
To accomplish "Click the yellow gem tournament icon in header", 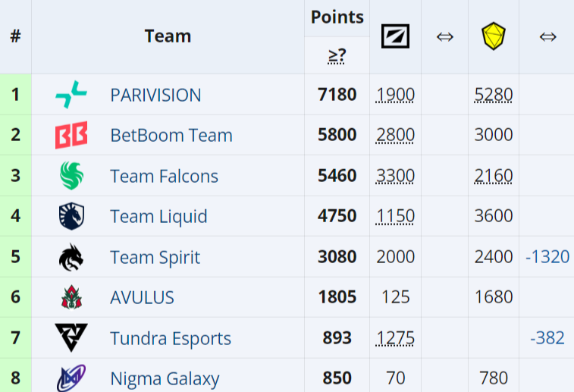I will (x=494, y=36).
